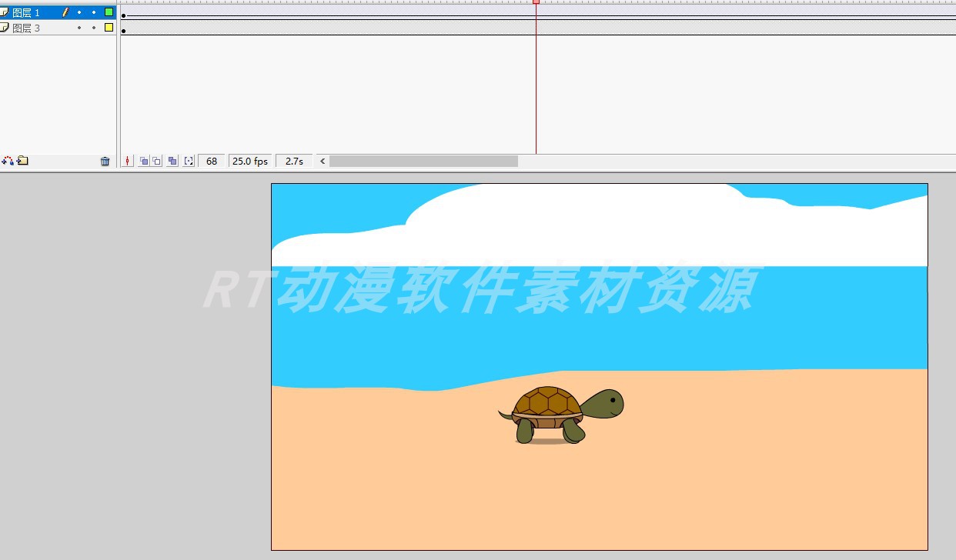956x560 pixels.
Task: Enable Onion Skin Outlines mode
Action: [156, 161]
